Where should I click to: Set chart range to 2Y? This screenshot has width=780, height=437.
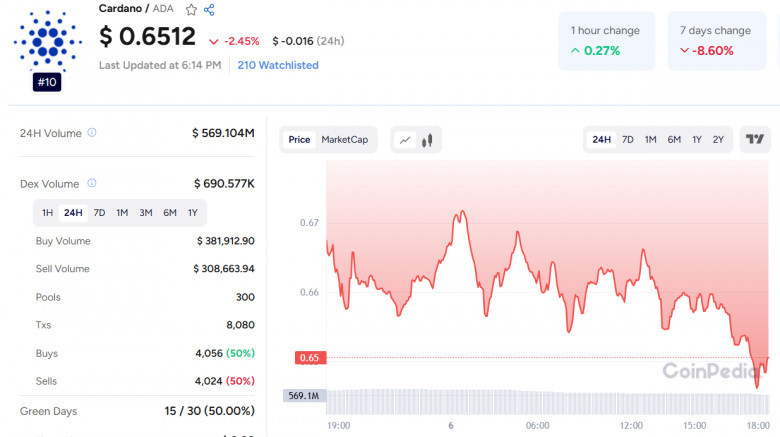[x=718, y=140]
